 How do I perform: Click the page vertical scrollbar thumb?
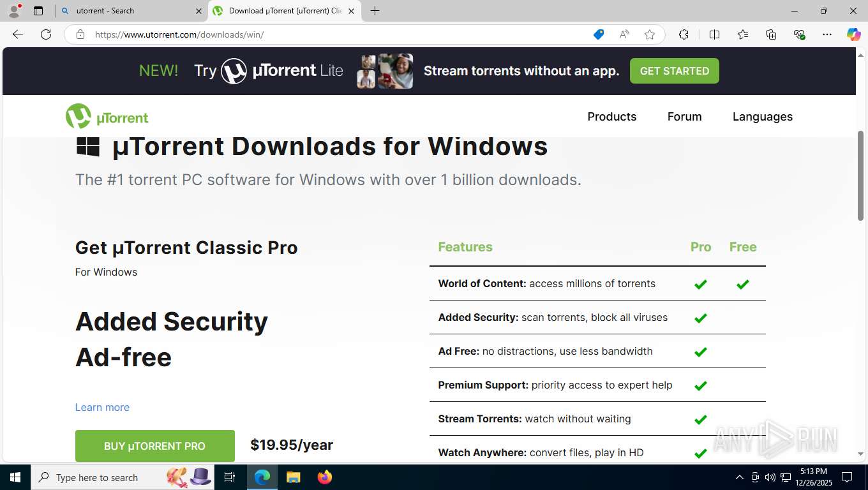click(x=861, y=175)
